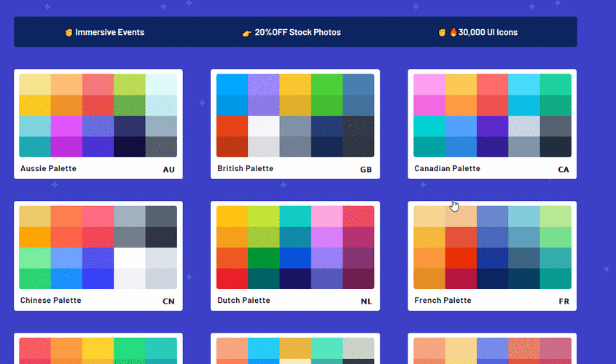This screenshot has height=364, width=616.
Task: Click the AU country code badge
Action: tap(169, 170)
